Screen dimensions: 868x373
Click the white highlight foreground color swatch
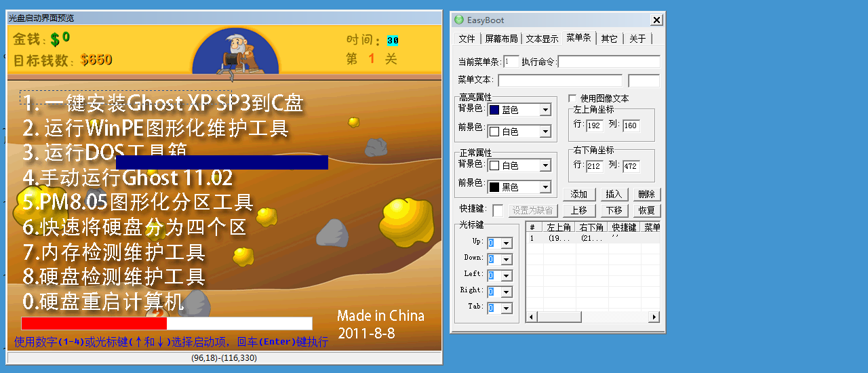pos(494,132)
